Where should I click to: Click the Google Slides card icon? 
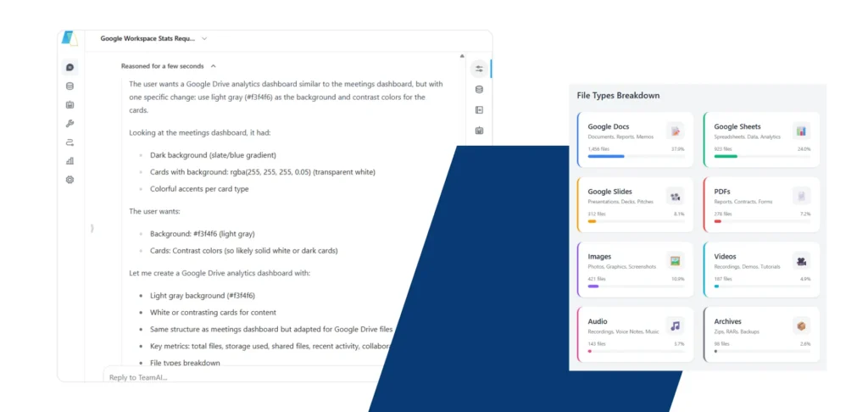pyautogui.click(x=676, y=196)
